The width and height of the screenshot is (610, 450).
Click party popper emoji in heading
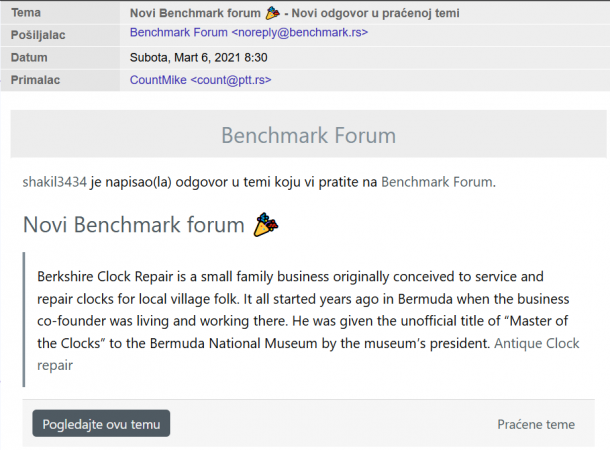(x=266, y=225)
